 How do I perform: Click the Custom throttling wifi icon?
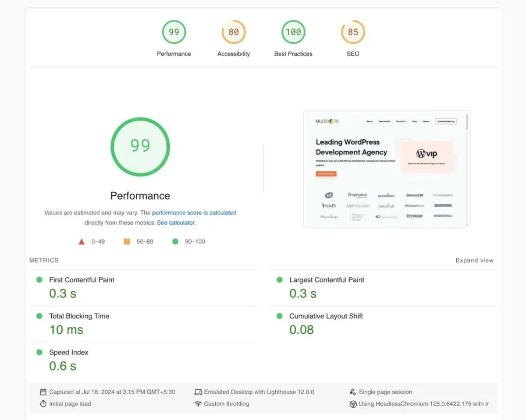198,404
